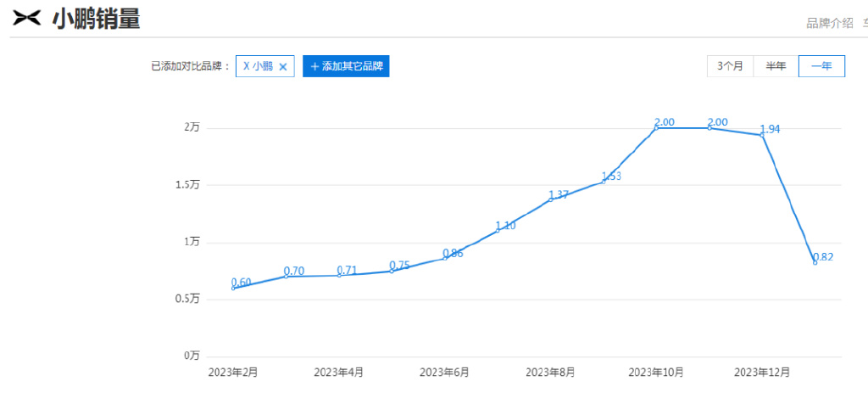
Task: Click the 2023年12月 axis label
Action: pos(762,372)
